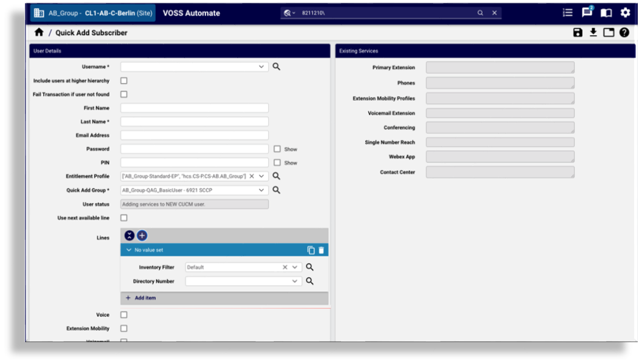The image size is (639, 364).
Task: Open the AB_Group hierarchy site selector
Action: pyautogui.click(x=94, y=13)
